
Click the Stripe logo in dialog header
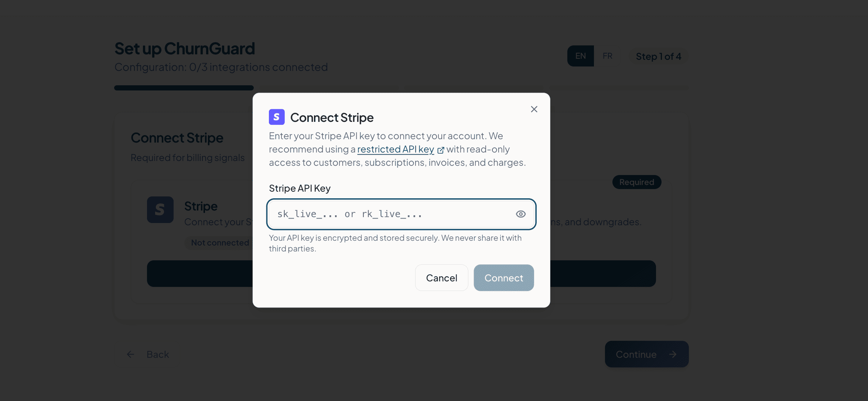277,117
